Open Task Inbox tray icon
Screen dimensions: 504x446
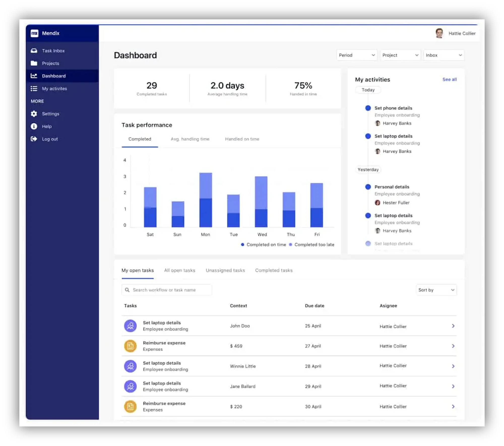[34, 51]
